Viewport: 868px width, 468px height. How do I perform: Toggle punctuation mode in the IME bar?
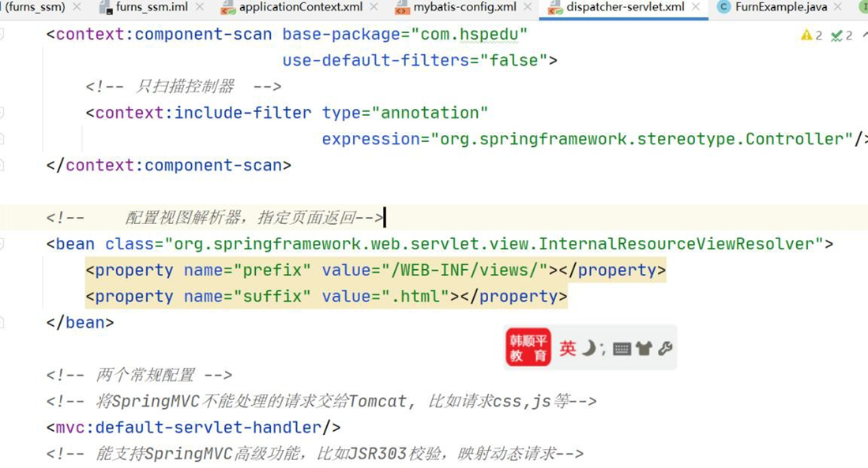click(x=603, y=350)
